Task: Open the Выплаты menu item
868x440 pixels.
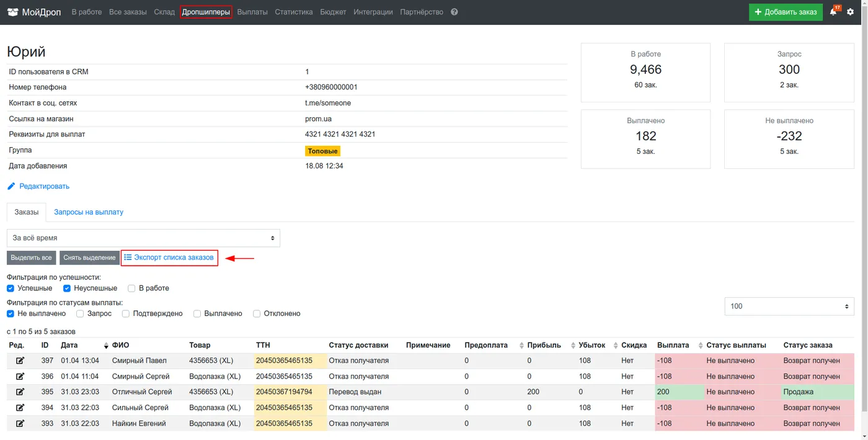Action: coord(252,12)
